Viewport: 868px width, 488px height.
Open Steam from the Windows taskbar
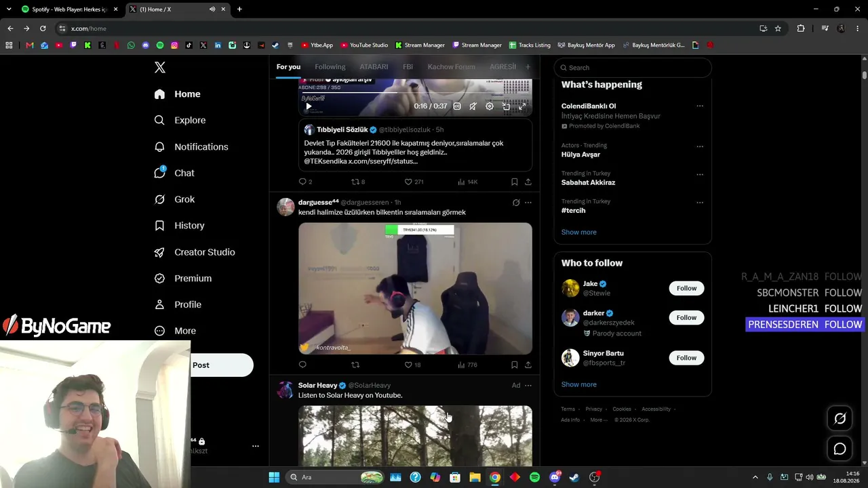tap(574, 477)
